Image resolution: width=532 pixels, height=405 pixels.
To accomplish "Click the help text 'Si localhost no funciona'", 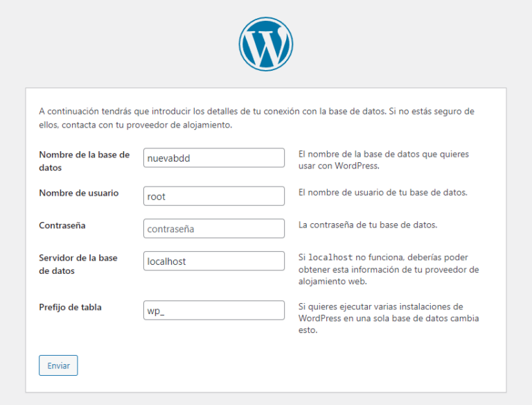I will point(389,270).
